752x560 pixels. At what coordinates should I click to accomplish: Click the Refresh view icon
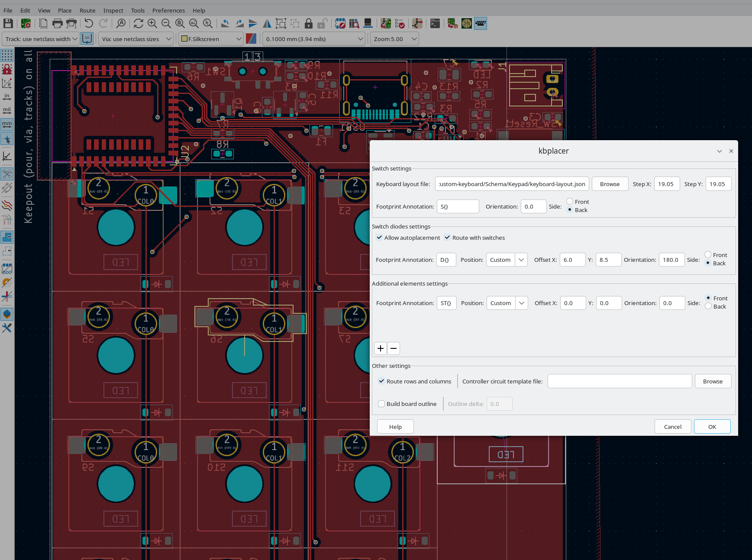point(138,23)
